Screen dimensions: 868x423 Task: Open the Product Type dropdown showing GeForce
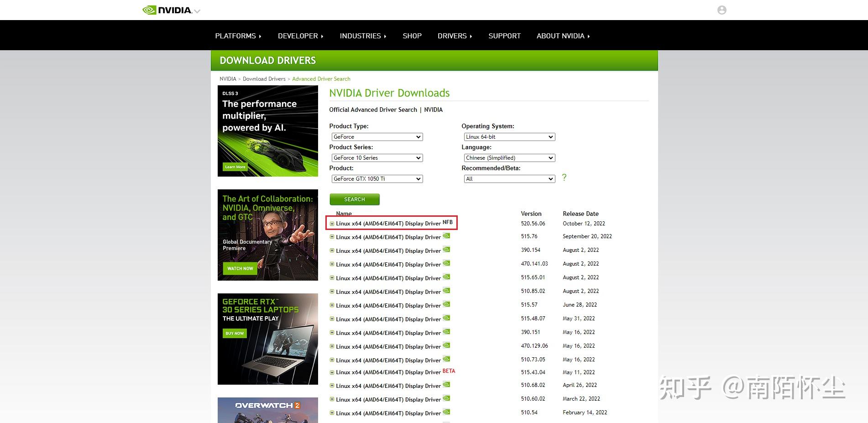(377, 137)
